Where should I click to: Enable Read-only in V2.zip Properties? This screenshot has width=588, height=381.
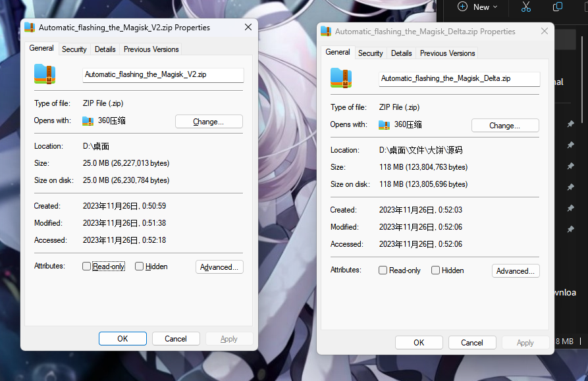(x=87, y=267)
